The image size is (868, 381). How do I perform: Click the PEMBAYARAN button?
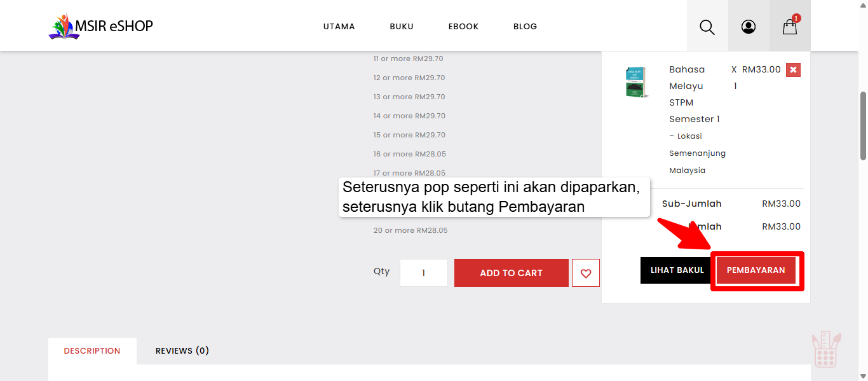[x=756, y=270]
